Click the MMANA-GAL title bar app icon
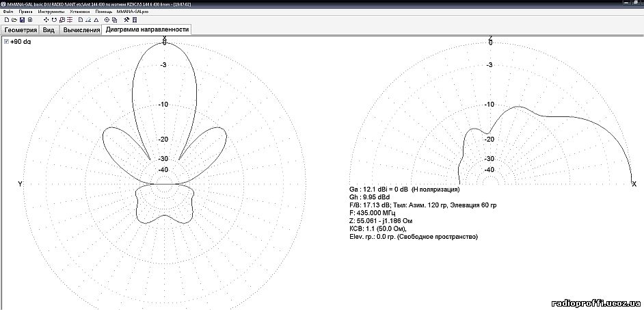 (x=3, y=4)
